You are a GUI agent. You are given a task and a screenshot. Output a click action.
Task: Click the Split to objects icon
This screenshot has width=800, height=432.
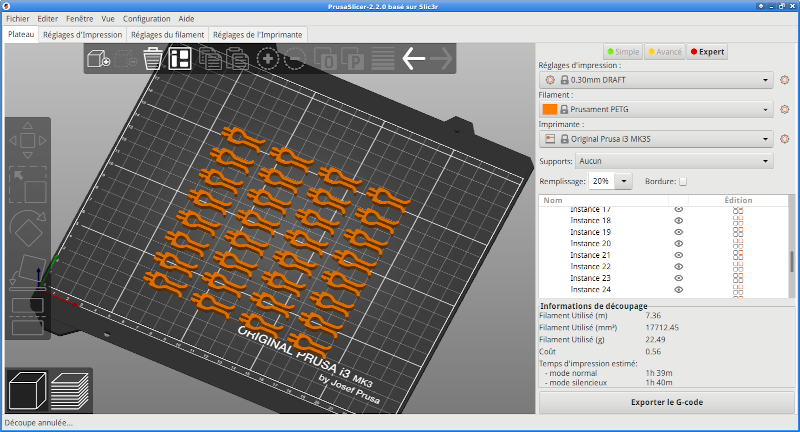click(x=324, y=59)
